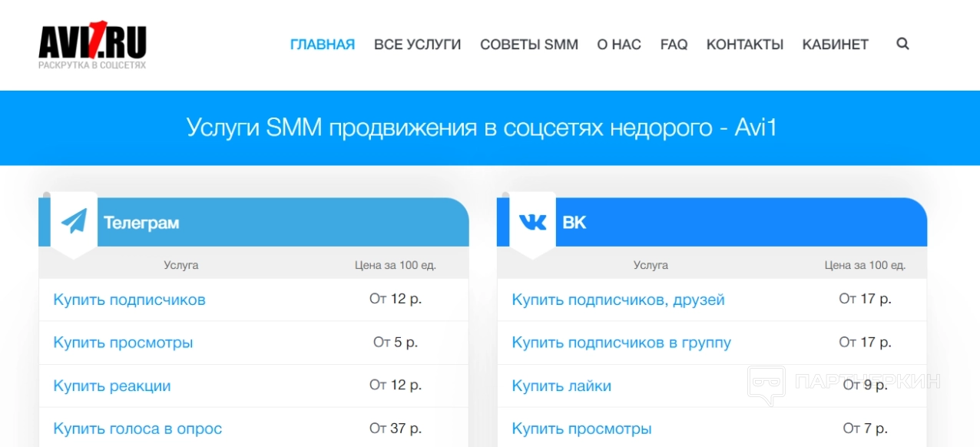Click the От 7 р. price

pos(865,428)
